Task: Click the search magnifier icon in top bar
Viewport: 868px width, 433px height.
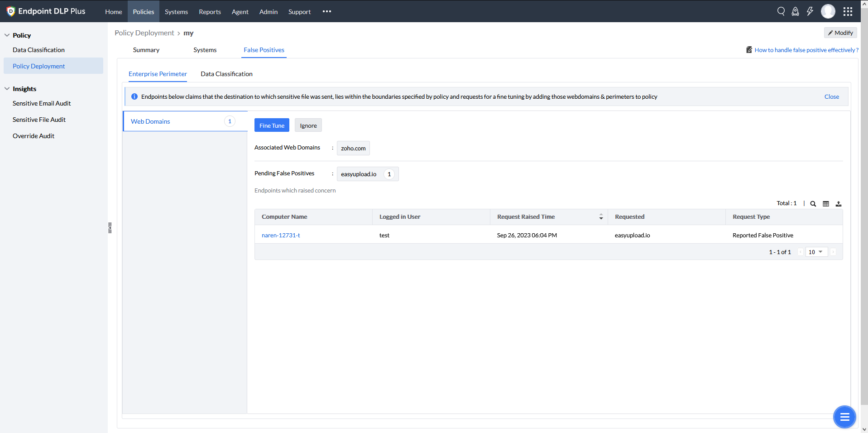Action: 781,11
